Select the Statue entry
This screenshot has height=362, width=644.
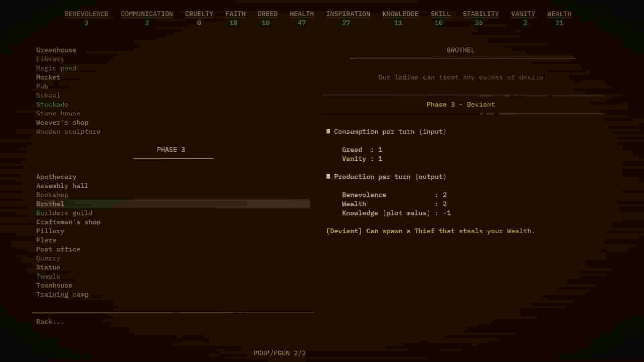click(48, 267)
